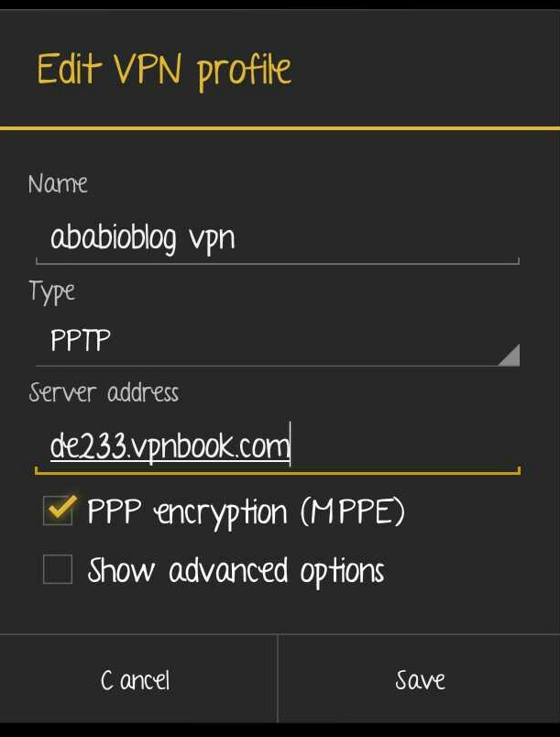Focus the Name field containing ababioblog vpn
Screen dimensions: 560x737
(277, 239)
